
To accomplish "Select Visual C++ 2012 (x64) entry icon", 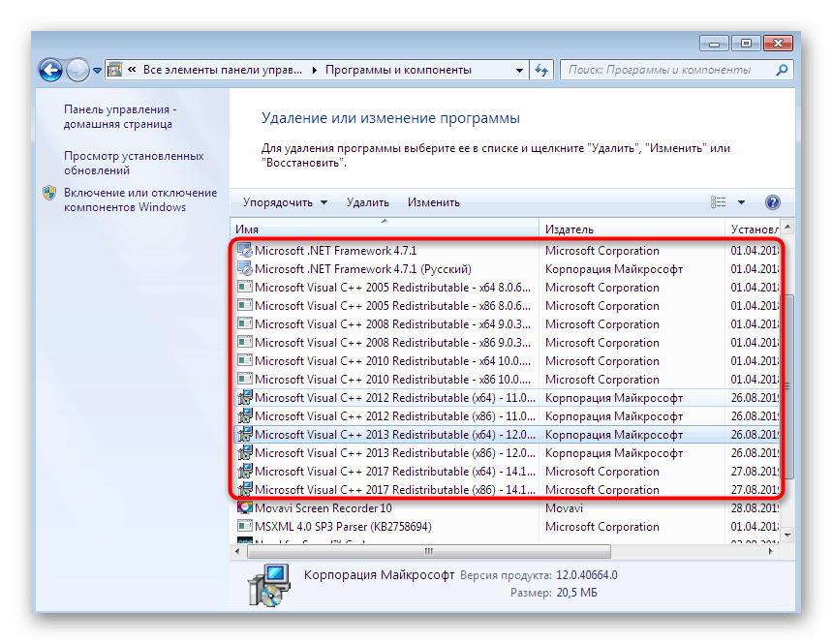I will coord(245,397).
